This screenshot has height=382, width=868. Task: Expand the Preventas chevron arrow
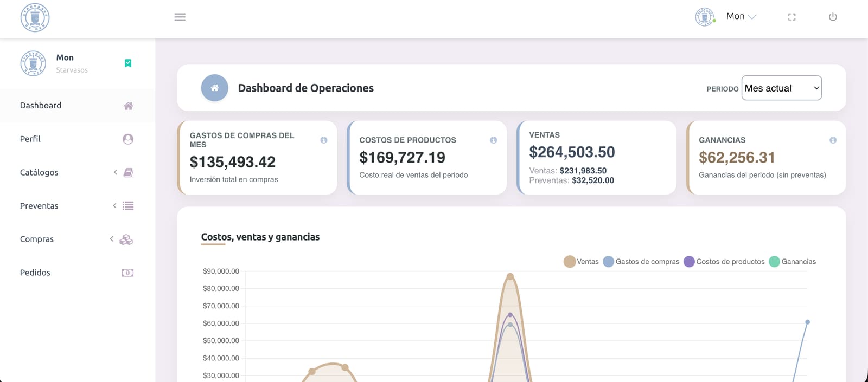(114, 206)
